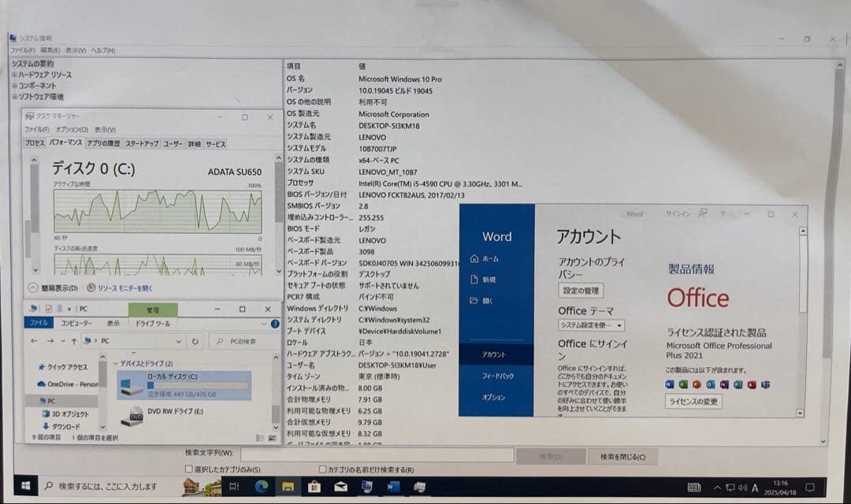This screenshot has width=851, height=504.
Task: Click the OneNote icon in the product list
Action: [x=726, y=384]
